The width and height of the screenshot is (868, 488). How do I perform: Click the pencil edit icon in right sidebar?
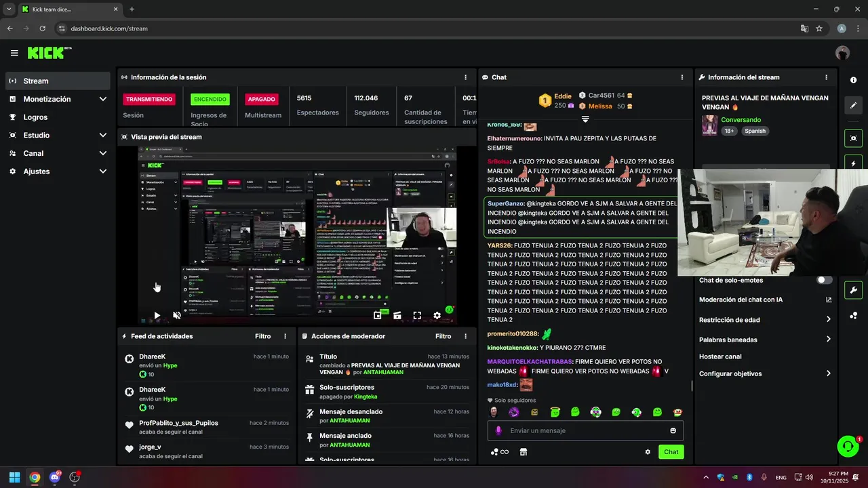tap(853, 105)
